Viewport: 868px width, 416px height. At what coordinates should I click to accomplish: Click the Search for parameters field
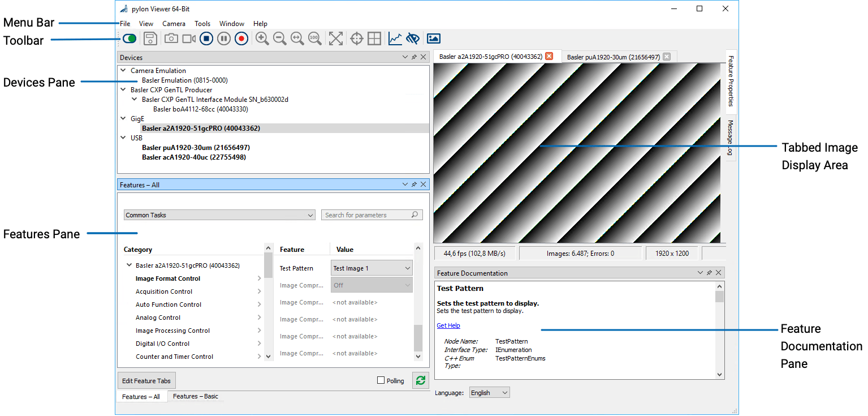368,215
